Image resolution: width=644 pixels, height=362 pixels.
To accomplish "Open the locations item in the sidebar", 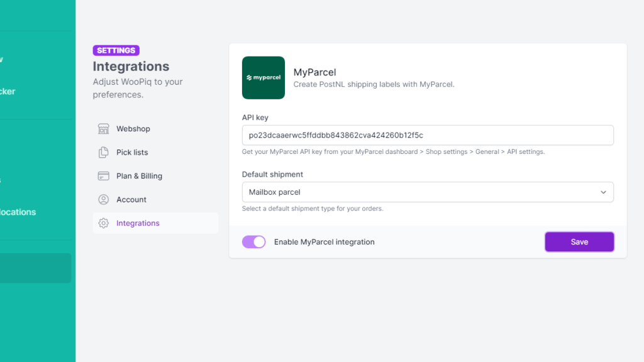I will click(18, 212).
